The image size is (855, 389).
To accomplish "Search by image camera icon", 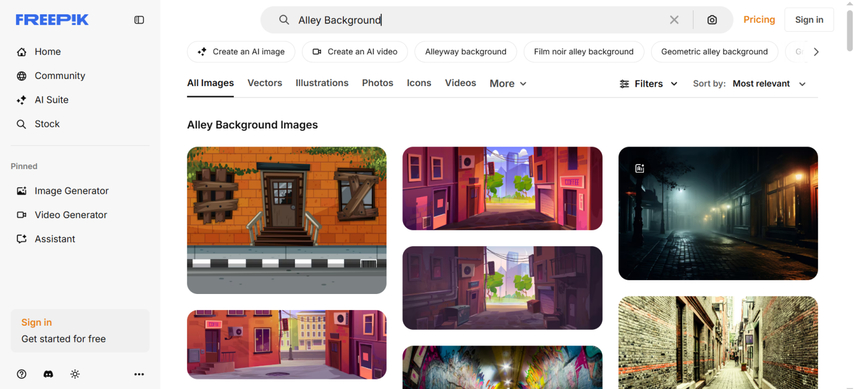I will tap(712, 20).
